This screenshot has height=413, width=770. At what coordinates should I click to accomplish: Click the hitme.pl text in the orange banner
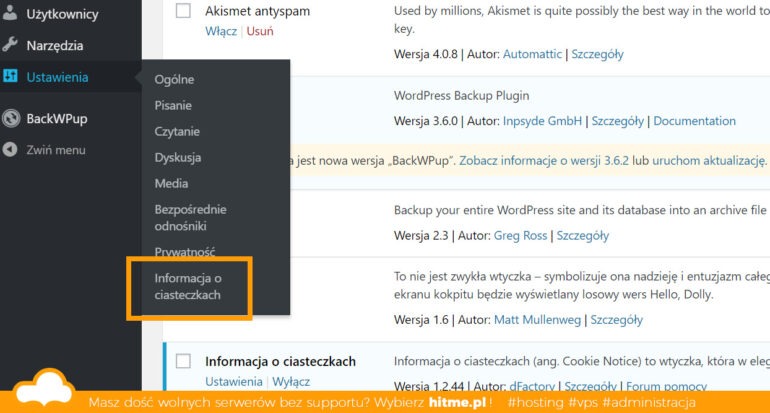458,402
